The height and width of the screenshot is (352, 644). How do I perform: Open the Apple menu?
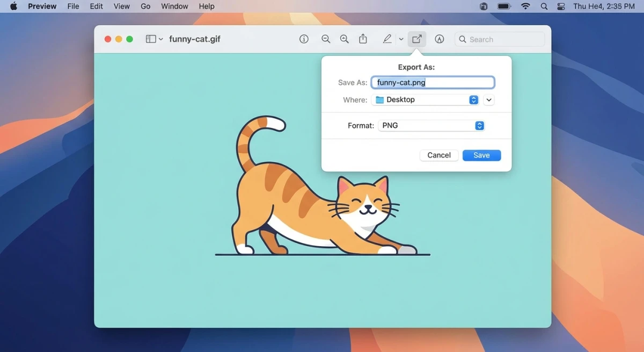[x=13, y=6]
